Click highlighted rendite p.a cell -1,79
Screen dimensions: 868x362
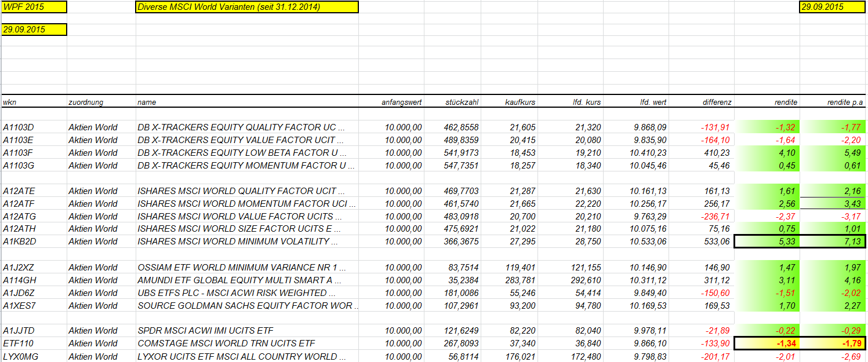[x=832, y=343]
